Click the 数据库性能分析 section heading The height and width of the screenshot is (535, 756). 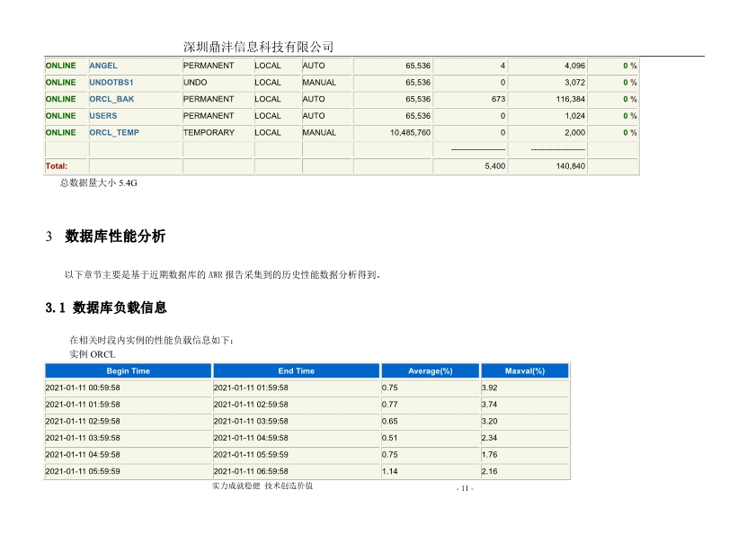click(x=115, y=236)
